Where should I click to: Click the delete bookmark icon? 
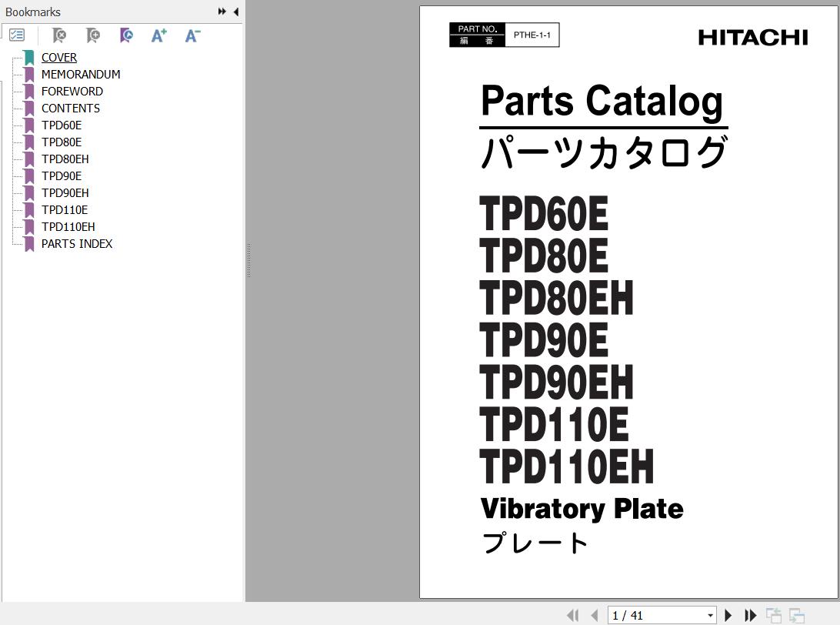[58, 35]
